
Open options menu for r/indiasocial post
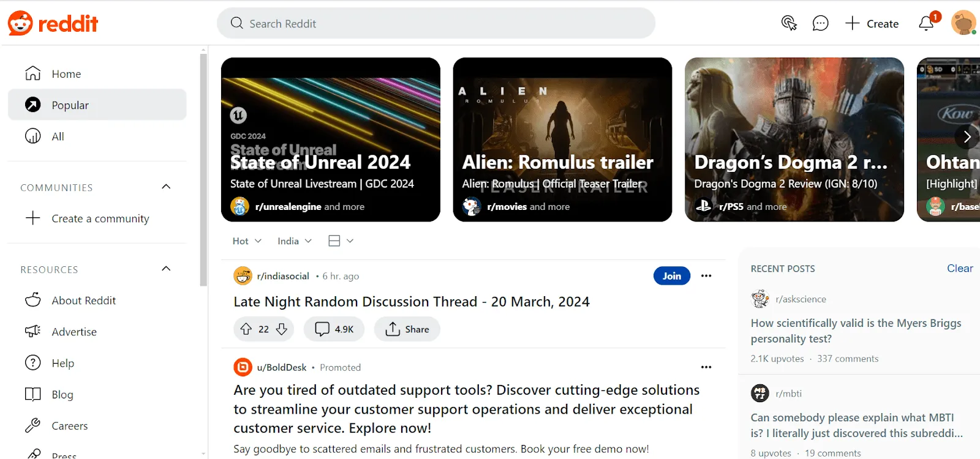point(706,276)
